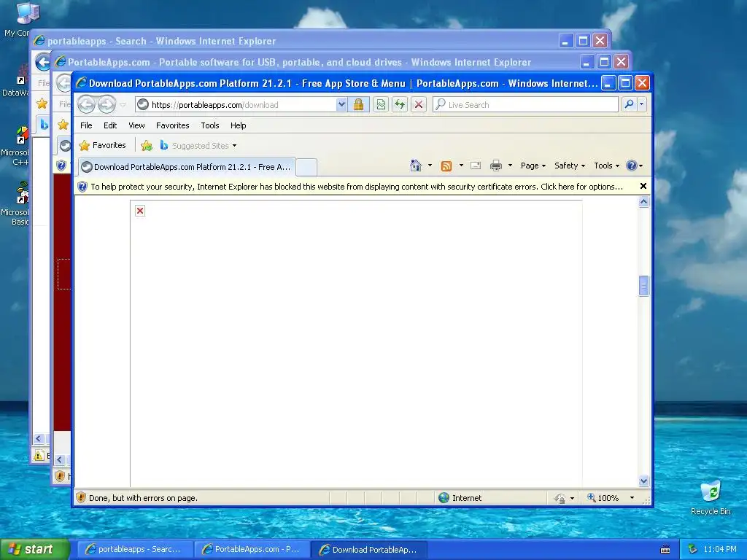The height and width of the screenshot is (560, 747).
Task: Select the Download PortableApps.com Platform tab
Action: tap(187, 167)
